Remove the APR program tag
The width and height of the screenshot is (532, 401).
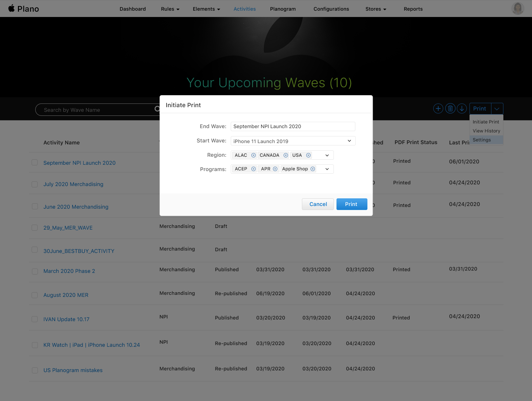[x=275, y=169]
